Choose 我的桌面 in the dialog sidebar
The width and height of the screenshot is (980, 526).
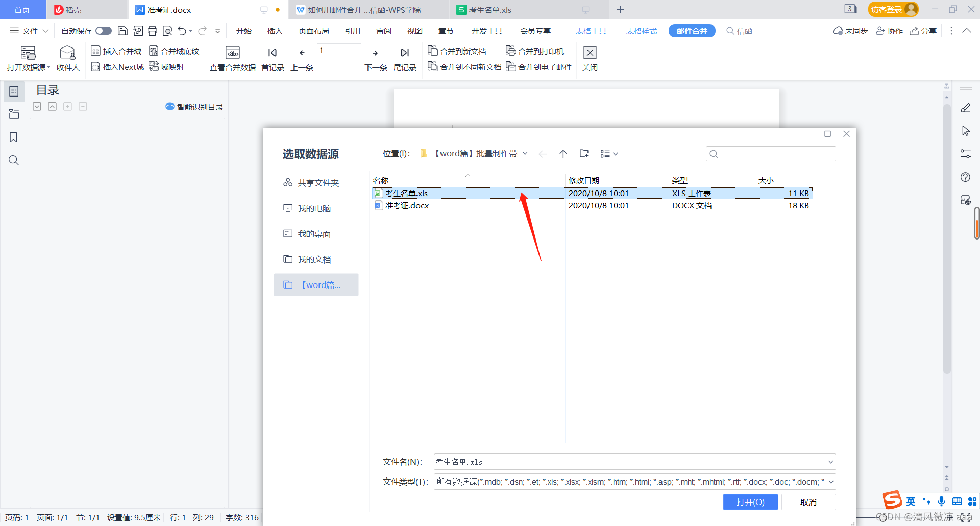tap(314, 233)
